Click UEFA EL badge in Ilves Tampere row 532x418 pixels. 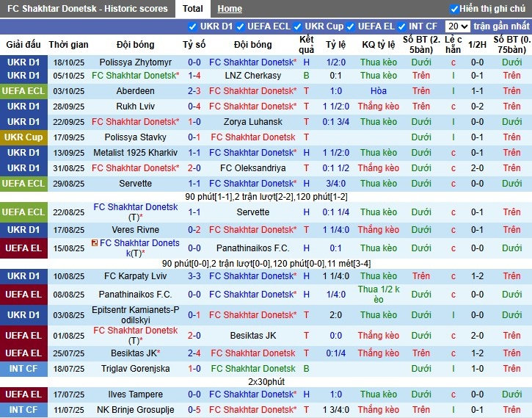pyautogui.click(x=23, y=394)
